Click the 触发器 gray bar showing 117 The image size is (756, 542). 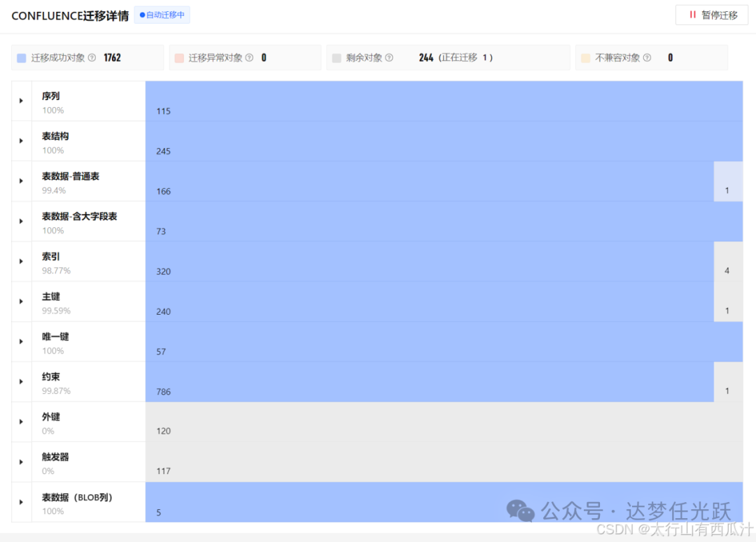click(444, 462)
